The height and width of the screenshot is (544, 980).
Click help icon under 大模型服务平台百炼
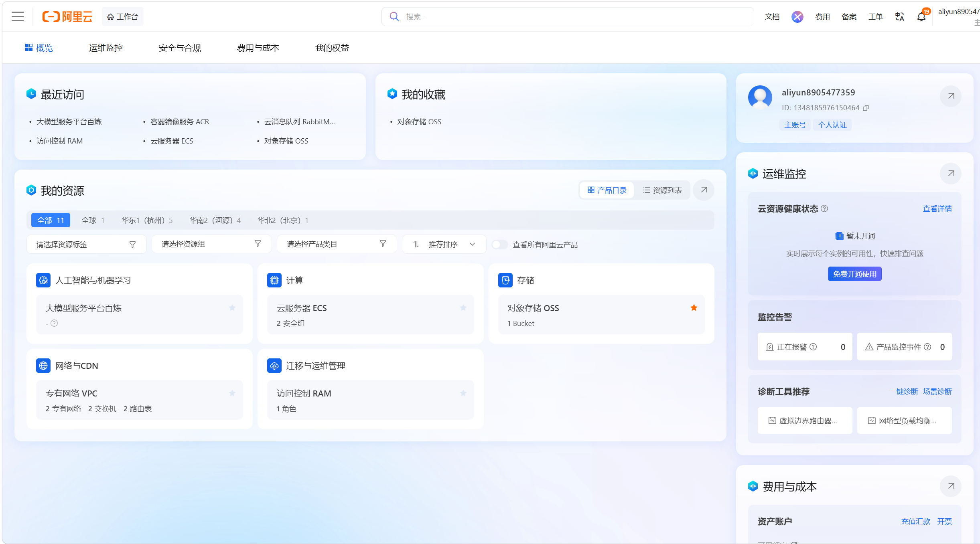pos(54,323)
